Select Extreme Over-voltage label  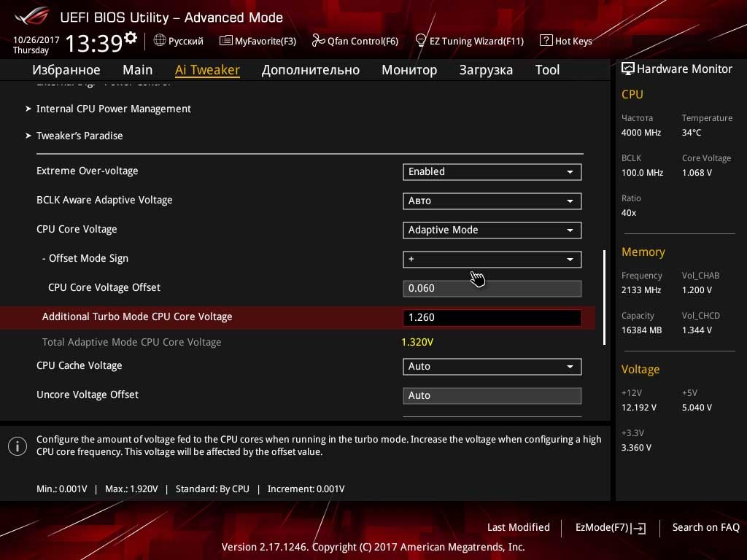(88, 171)
